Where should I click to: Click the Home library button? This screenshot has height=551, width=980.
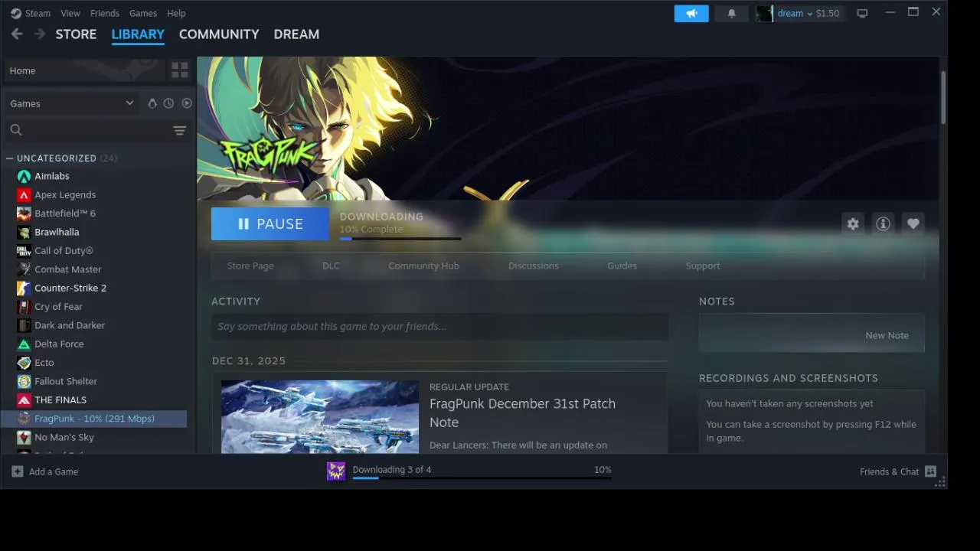click(x=84, y=70)
